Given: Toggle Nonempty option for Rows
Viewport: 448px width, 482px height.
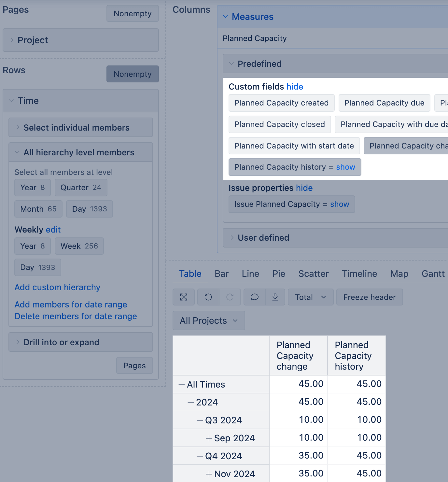Looking at the screenshot, I should click(133, 74).
